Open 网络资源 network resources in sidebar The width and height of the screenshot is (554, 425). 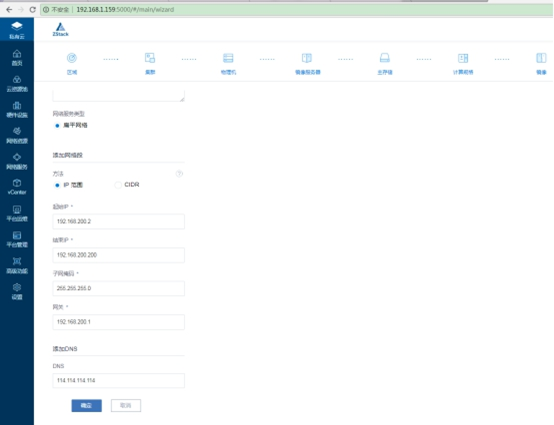click(x=17, y=136)
